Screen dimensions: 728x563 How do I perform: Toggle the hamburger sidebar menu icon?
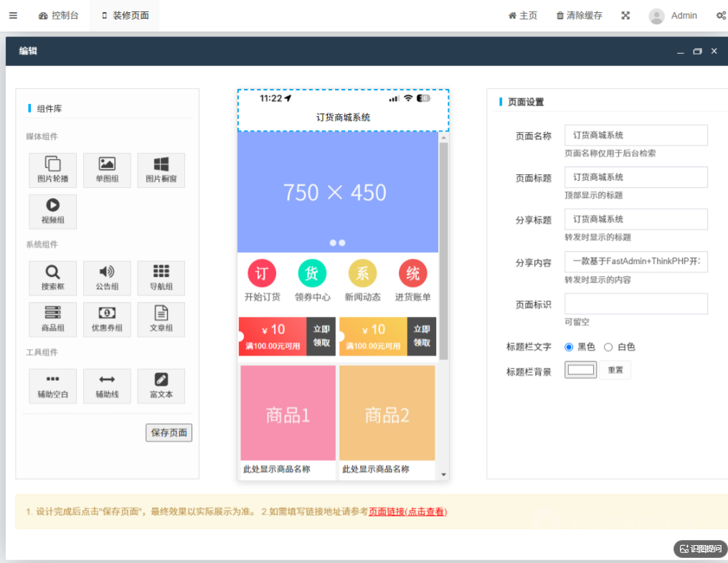(13, 15)
